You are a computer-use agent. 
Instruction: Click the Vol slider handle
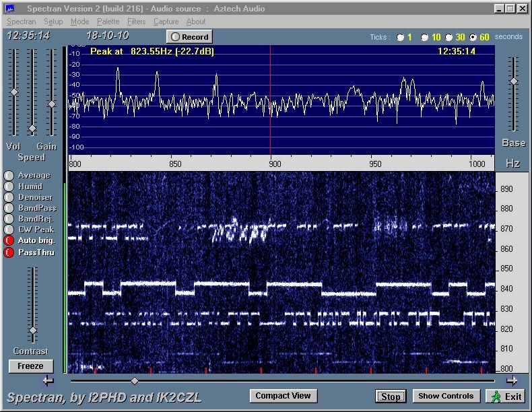coord(14,92)
